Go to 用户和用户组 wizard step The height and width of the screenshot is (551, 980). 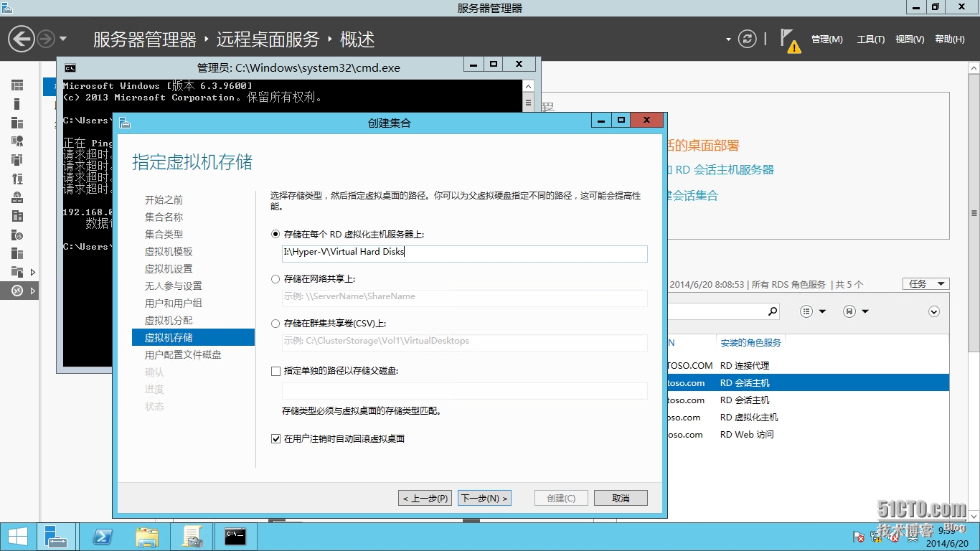173,303
